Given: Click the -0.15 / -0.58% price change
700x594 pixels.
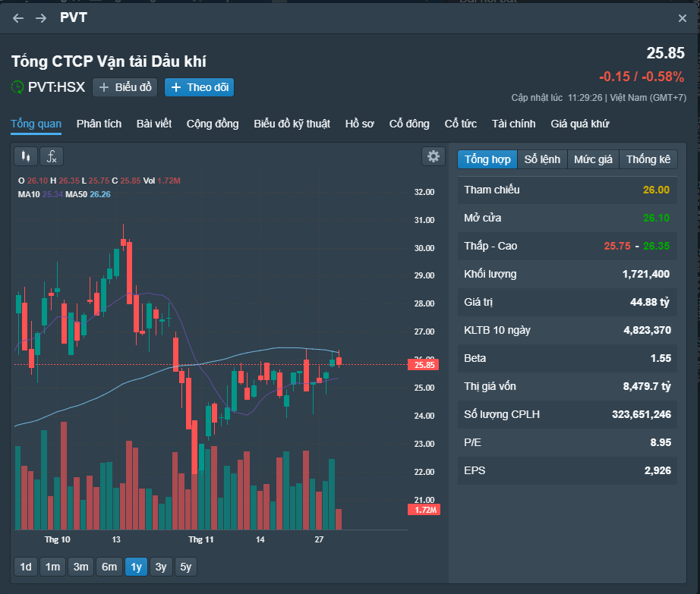Looking at the screenshot, I should click(642, 77).
